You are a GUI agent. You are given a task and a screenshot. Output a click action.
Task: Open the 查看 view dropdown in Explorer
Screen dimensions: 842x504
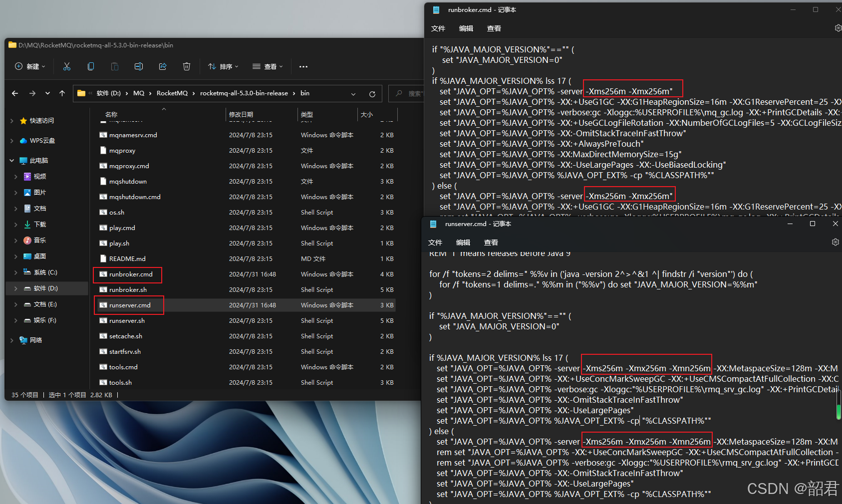[268, 66]
